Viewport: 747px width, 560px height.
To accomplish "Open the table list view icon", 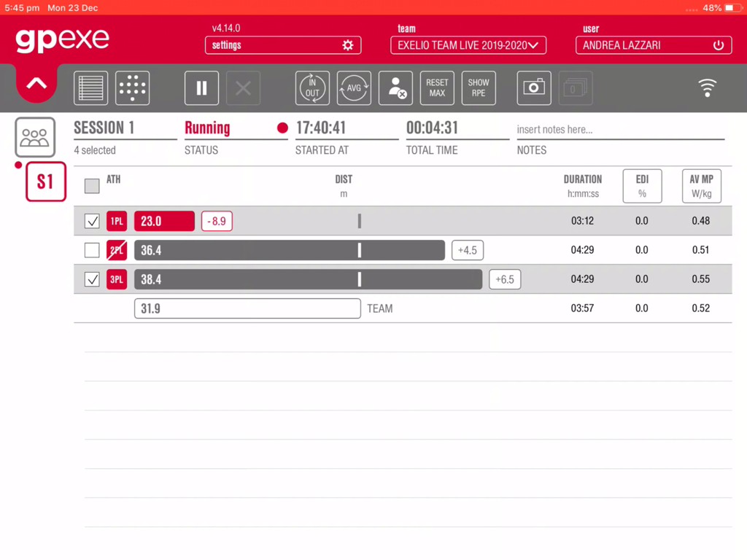I will [x=90, y=87].
